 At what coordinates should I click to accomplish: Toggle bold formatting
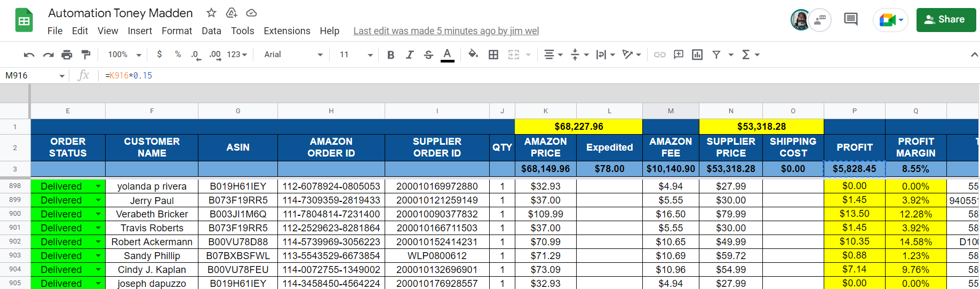391,54
